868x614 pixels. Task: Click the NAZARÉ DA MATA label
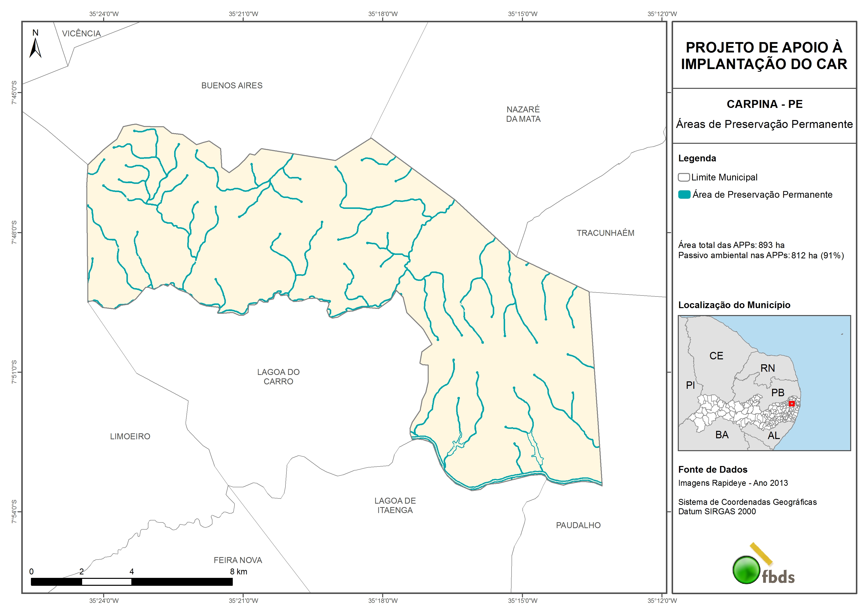click(523, 114)
